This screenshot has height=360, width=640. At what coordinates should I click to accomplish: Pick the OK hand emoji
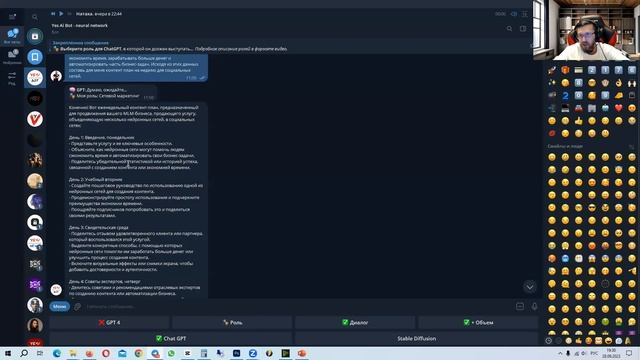tap(618, 83)
